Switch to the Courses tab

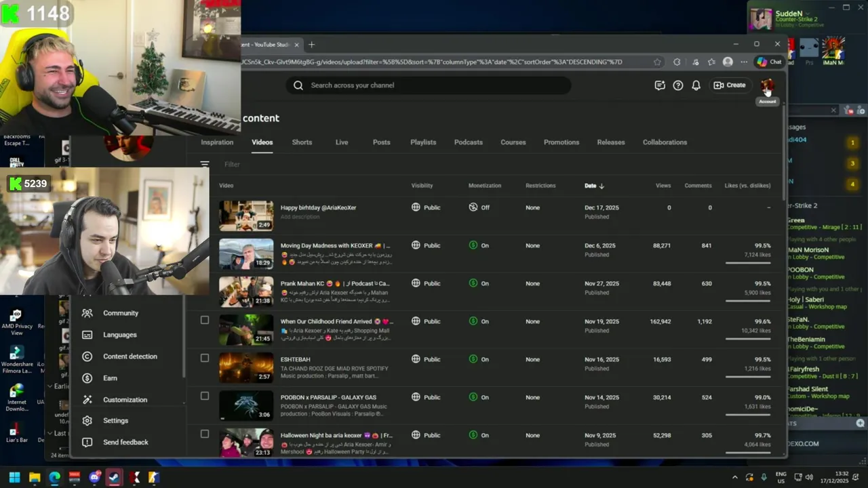pos(513,142)
